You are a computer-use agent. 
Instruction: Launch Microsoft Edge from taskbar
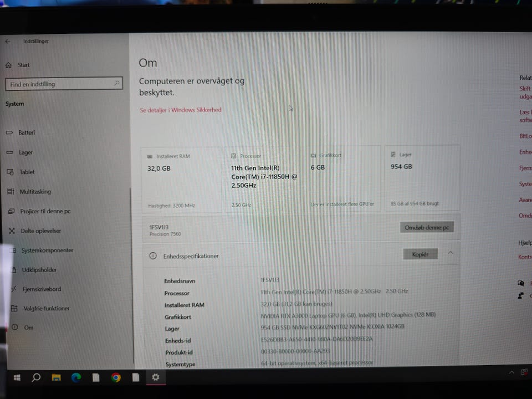[76, 377]
